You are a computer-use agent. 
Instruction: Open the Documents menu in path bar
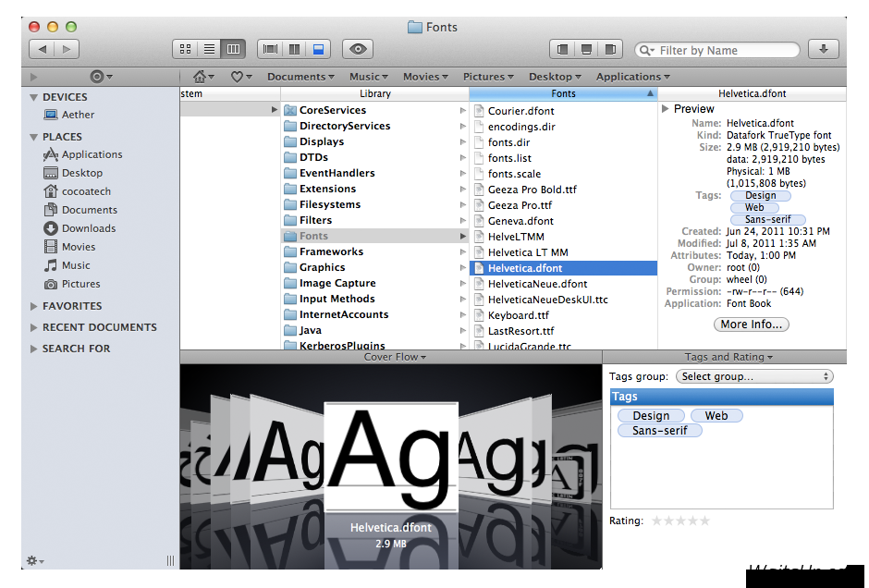click(301, 77)
